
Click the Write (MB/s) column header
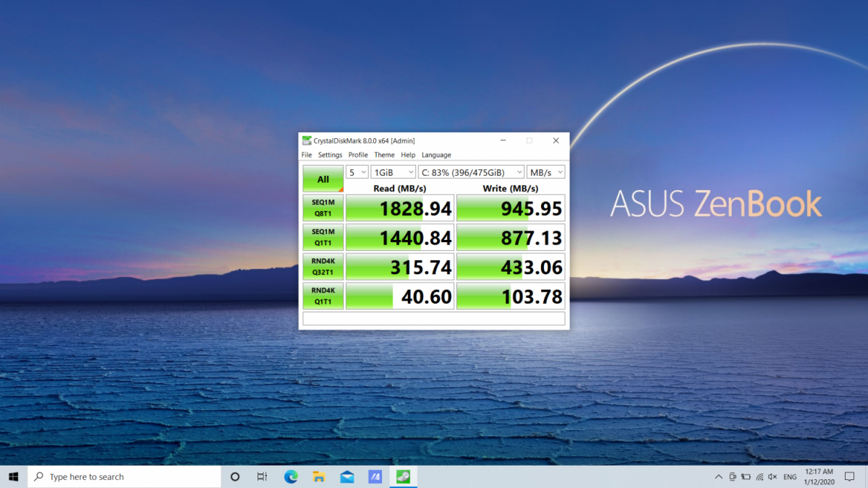(x=511, y=188)
